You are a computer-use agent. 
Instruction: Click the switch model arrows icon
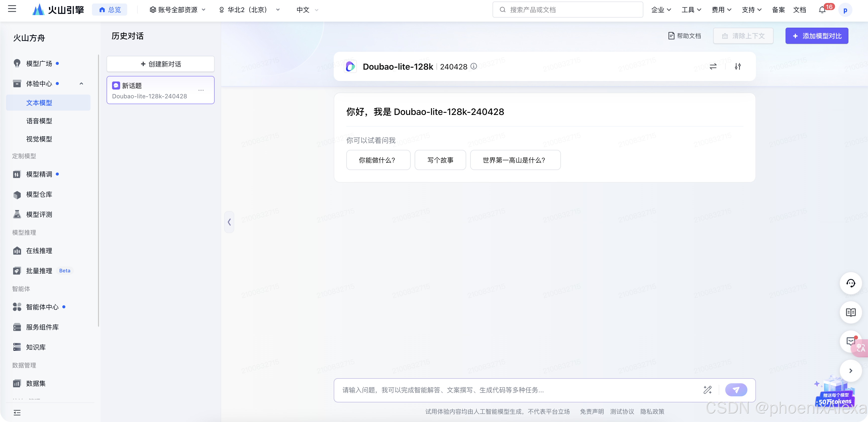pos(713,66)
